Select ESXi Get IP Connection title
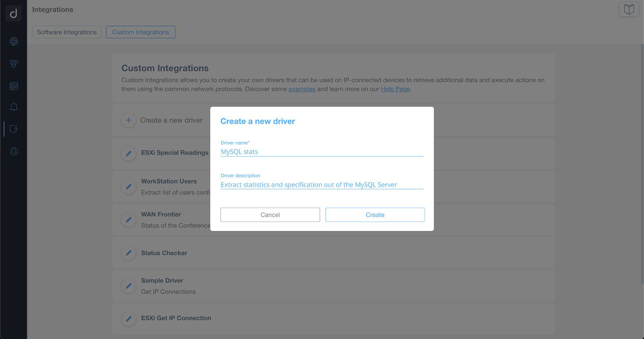 pyautogui.click(x=176, y=318)
